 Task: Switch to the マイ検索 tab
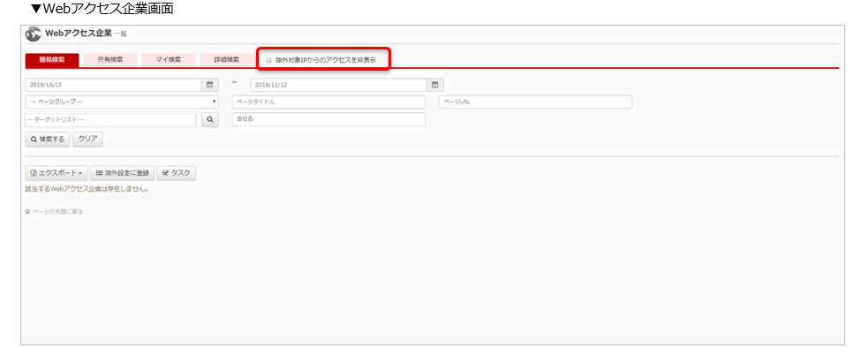click(169, 60)
